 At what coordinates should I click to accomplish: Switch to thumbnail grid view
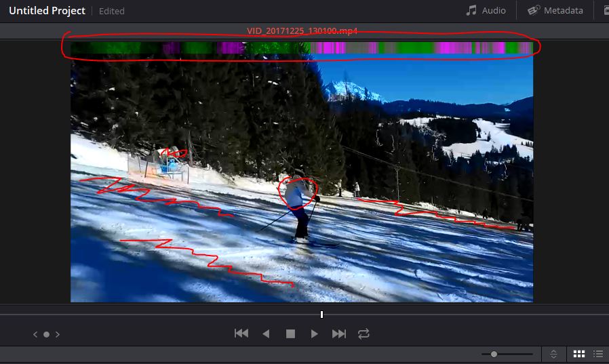coord(579,354)
